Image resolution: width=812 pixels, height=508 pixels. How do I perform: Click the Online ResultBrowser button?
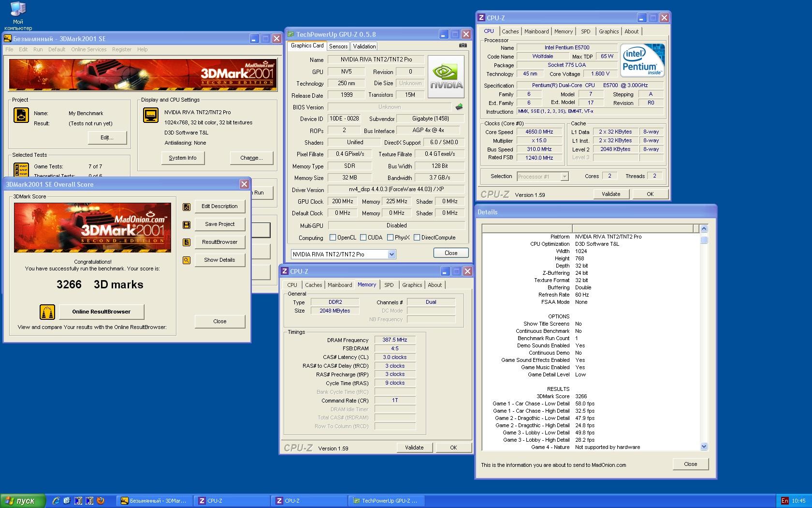click(x=101, y=312)
